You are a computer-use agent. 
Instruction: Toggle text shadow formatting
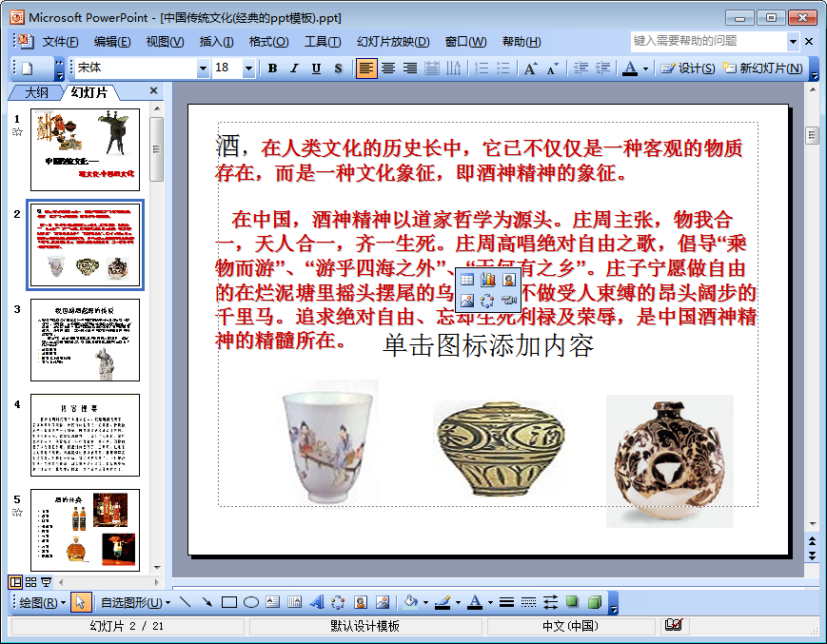click(338, 68)
